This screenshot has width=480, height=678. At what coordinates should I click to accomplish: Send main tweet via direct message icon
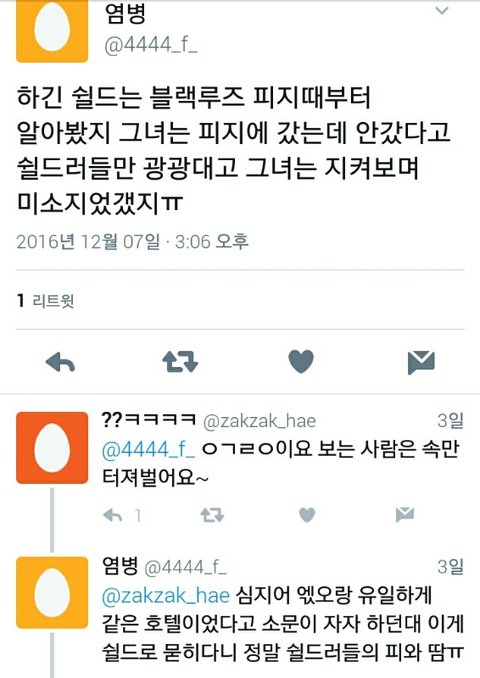421,362
